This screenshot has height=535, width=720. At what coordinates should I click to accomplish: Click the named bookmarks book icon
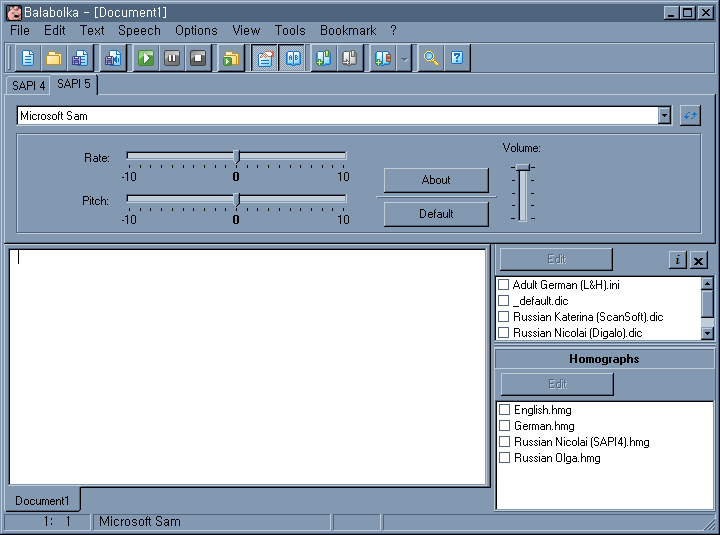point(383,58)
